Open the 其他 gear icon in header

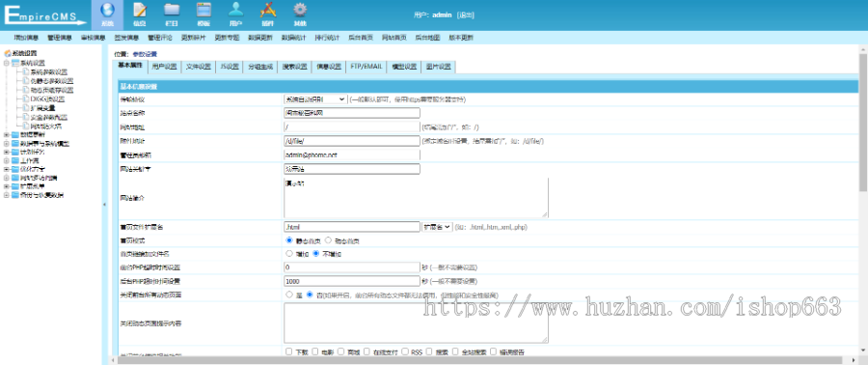tap(300, 10)
